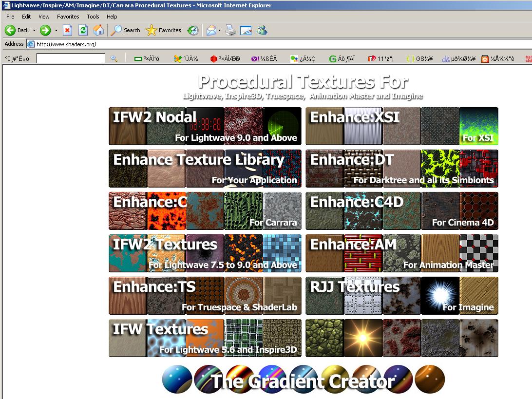Open the green rectangle icon link
The width and height of the screenshot is (532, 399).
[x=147, y=58]
